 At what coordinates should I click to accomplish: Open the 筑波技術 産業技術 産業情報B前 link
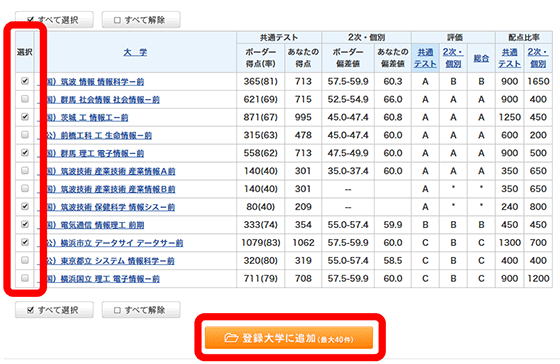point(111,189)
